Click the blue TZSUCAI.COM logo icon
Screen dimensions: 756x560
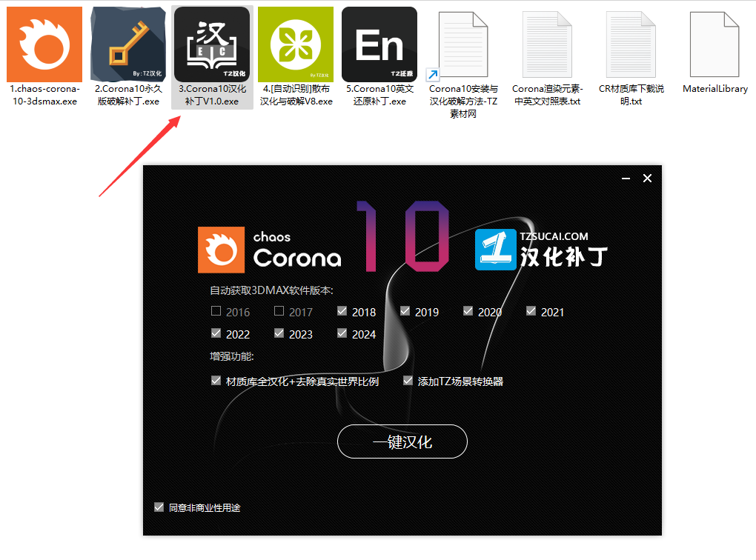point(496,250)
